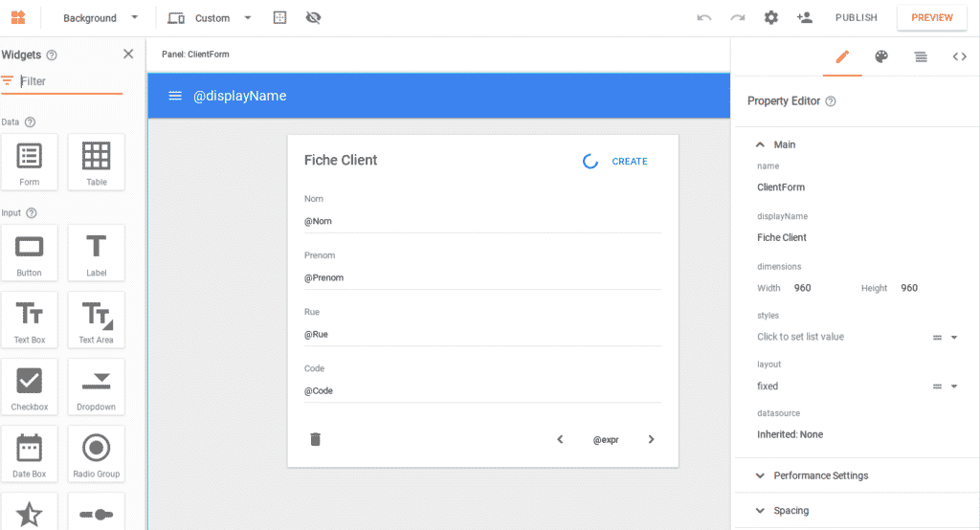980x530 pixels.
Task: Switch to the outline list tab
Action: point(921,56)
